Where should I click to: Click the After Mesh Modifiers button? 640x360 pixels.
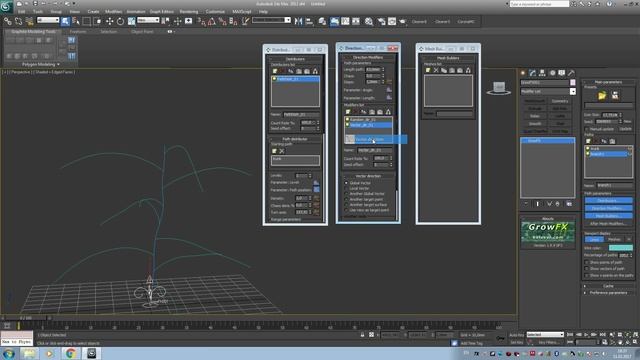[608, 224]
